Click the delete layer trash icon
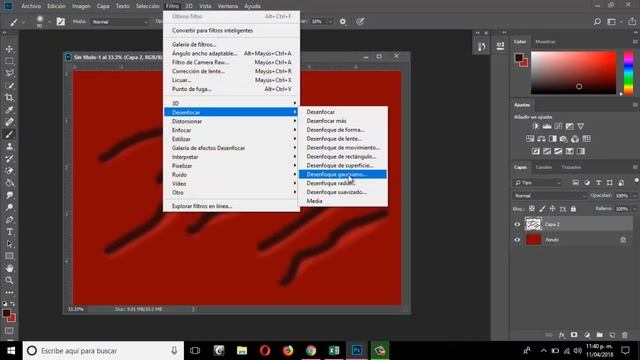 pyautogui.click(x=625, y=335)
